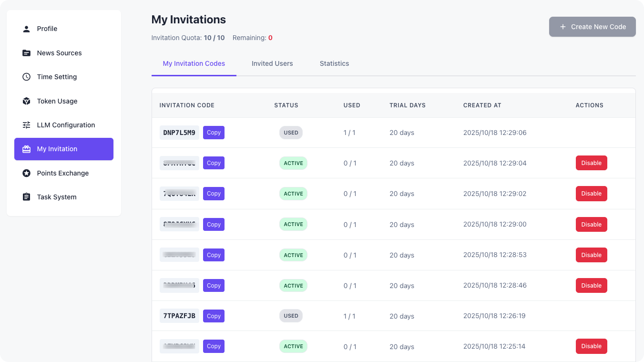The image size is (644, 362).
Task: Disable the code created at 12:25:14
Action: 591,346
